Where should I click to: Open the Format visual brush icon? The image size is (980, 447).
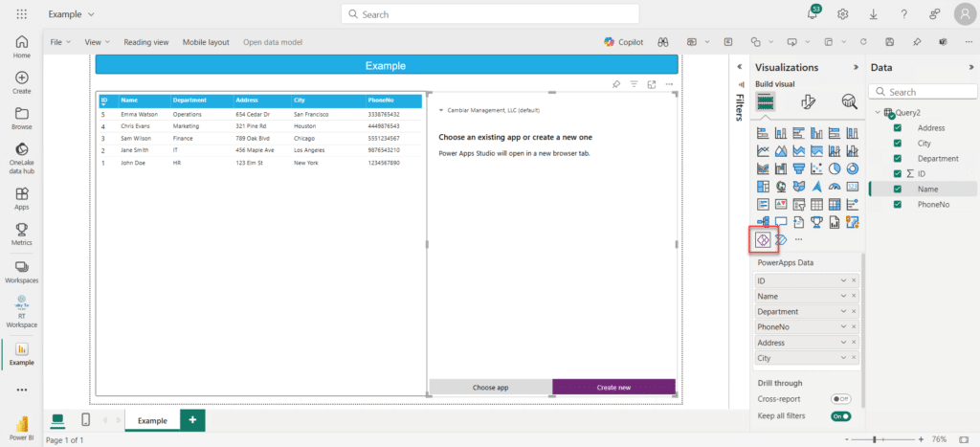coord(807,101)
